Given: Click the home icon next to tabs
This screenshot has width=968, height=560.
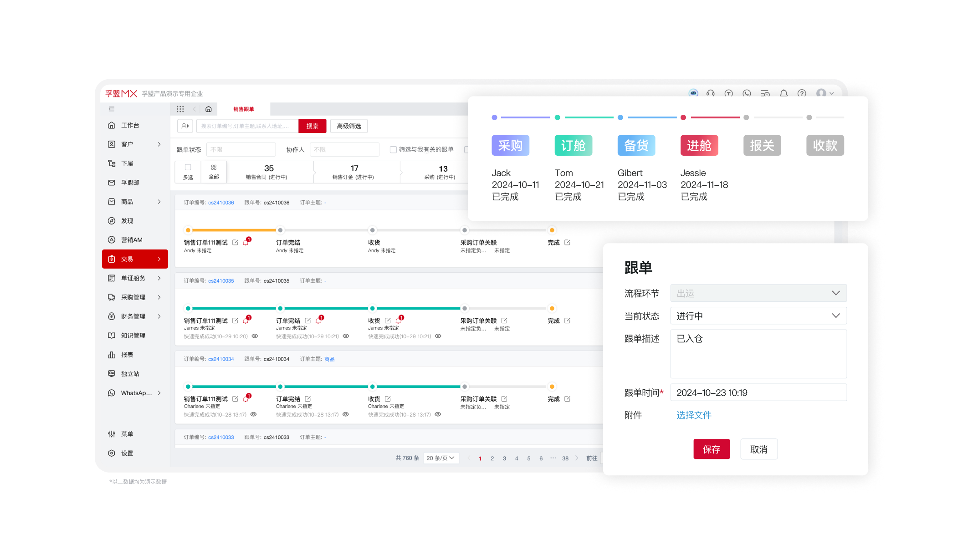Looking at the screenshot, I should [x=209, y=109].
